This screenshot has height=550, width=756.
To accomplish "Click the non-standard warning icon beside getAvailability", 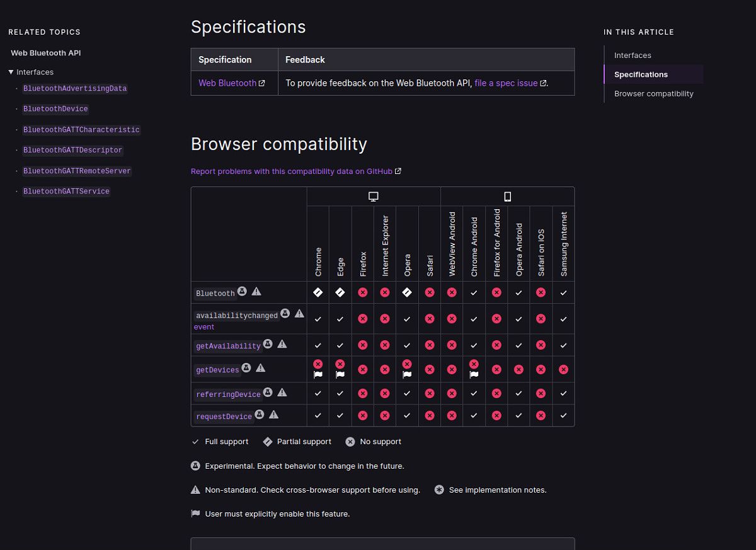I will [x=282, y=344].
